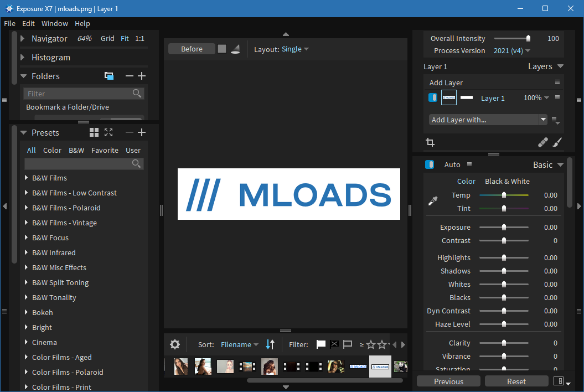Image resolution: width=584 pixels, height=392 pixels.
Task: Open the Layout Single dropdown
Action: [295, 49]
